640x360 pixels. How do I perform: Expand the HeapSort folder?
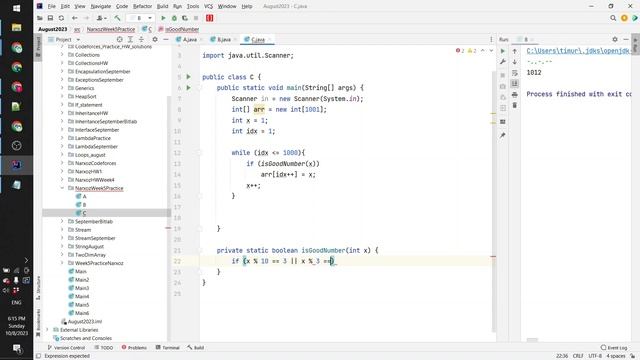pos(62,96)
